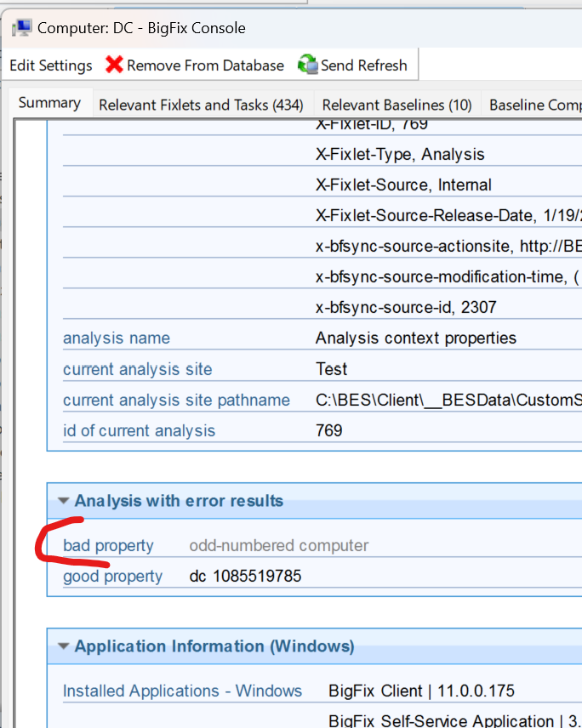This screenshot has width=582, height=728.
Task: Open Relevant Baselines (10) tab
Action: pyautogui.click(x=397, y=105)
